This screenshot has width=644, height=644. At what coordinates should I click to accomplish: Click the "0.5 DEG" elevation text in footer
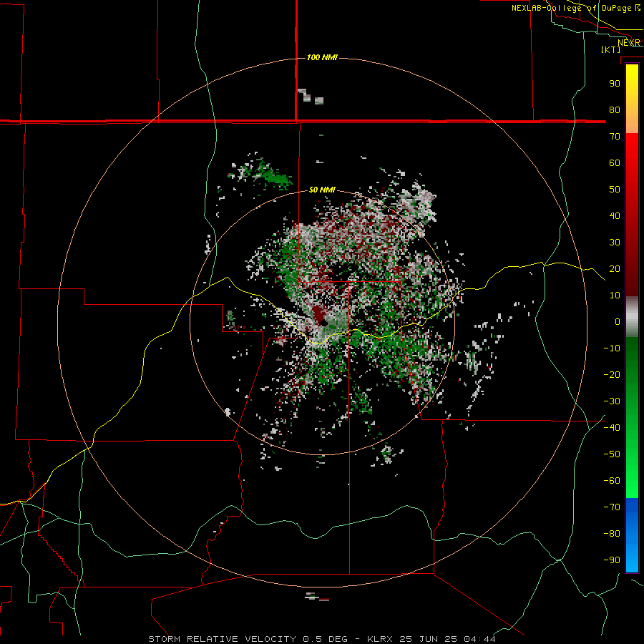pyautogui.click(x=326, y=639)
